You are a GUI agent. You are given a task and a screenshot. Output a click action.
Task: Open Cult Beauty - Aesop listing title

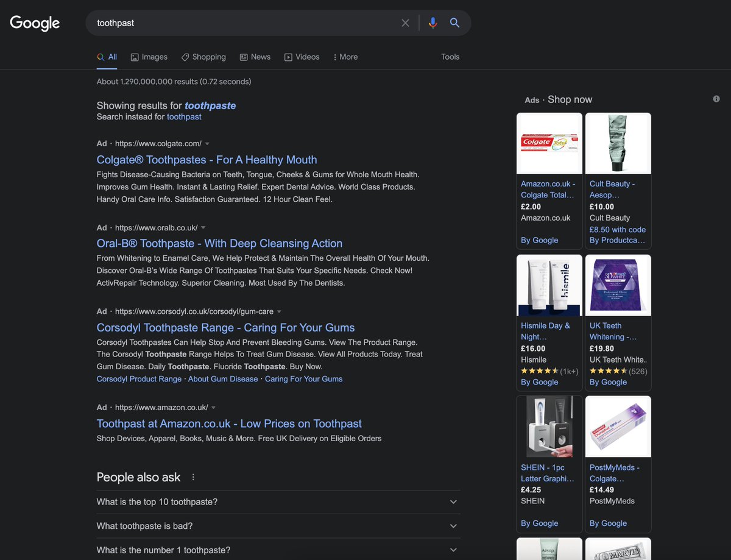point(612,189)
